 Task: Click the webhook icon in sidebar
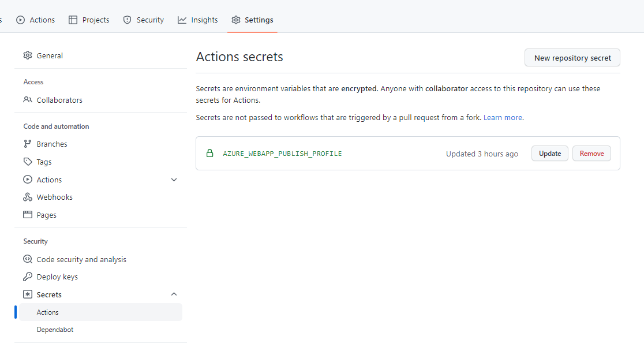point(28,197)
